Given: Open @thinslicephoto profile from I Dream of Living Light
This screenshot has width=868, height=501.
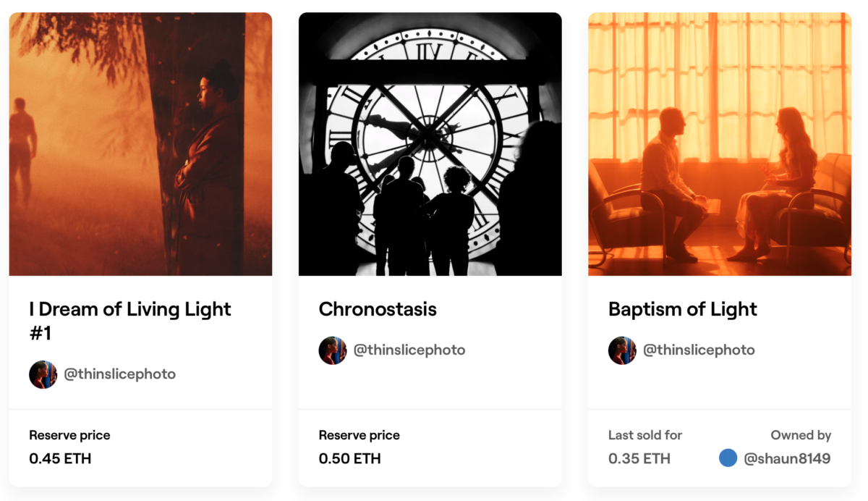Looking at the screenshot, I should click(x=120, y=374).
